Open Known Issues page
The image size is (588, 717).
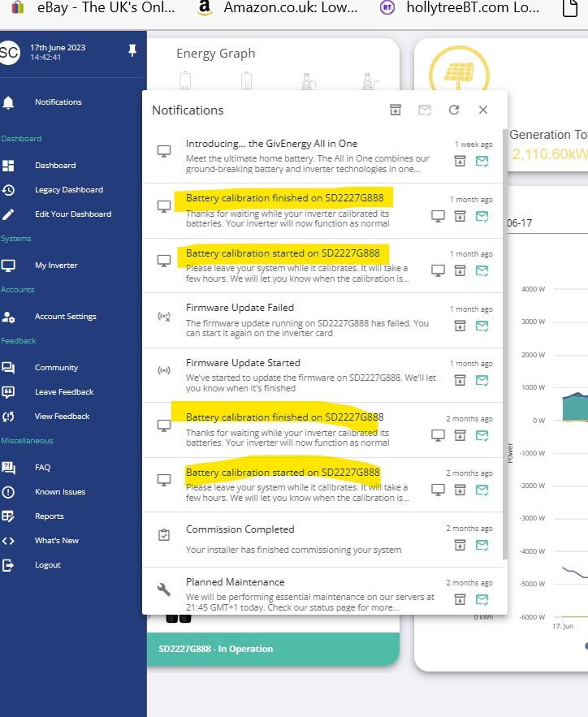click(60, 492)
